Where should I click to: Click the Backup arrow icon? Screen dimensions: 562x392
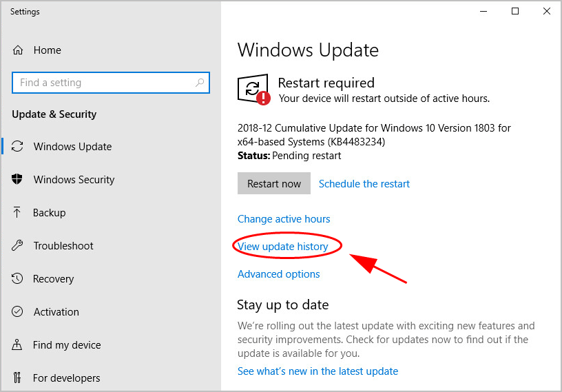(18, 213)
